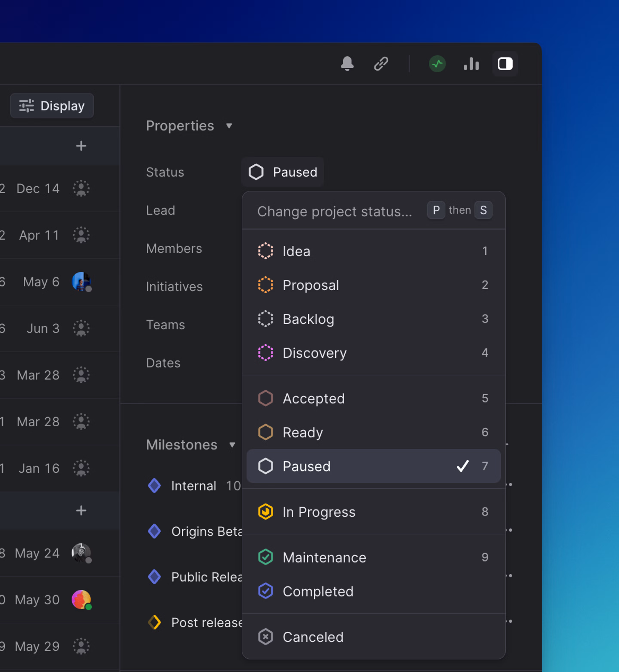Open avatar on May 6 row

point(81,282)
